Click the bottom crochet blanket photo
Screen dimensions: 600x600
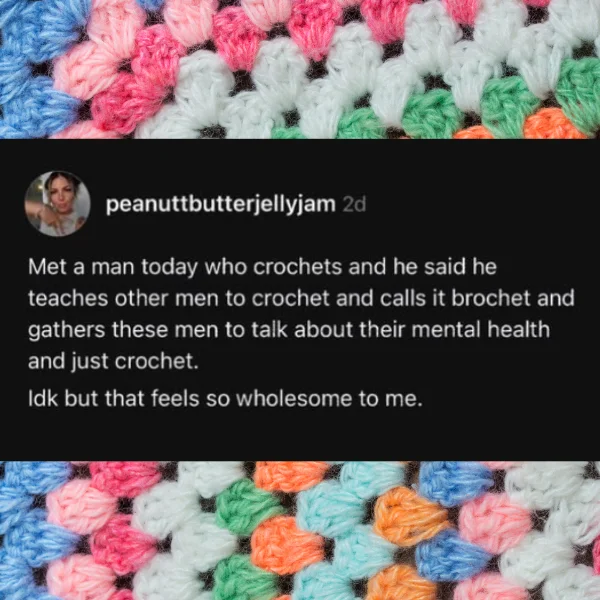300,530
